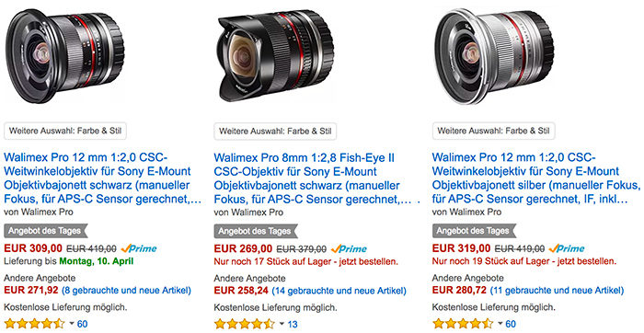Screen dimensions: 644x333
Task: Open '8 gebrauchte und neue Artikel' offers link
Action: tap(127, 291)
